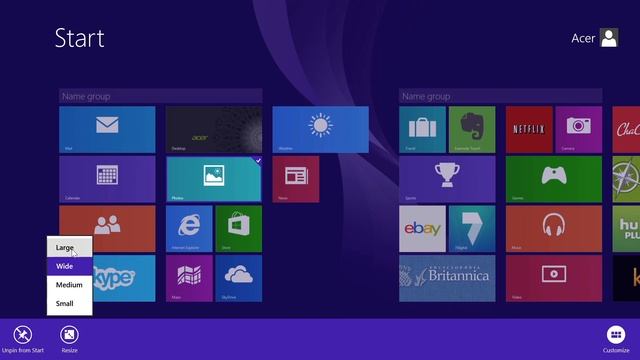This screenshot has height=360, width=640.
Task: Open the SkyDrive cloud tile
Action: tap(239, 278)
